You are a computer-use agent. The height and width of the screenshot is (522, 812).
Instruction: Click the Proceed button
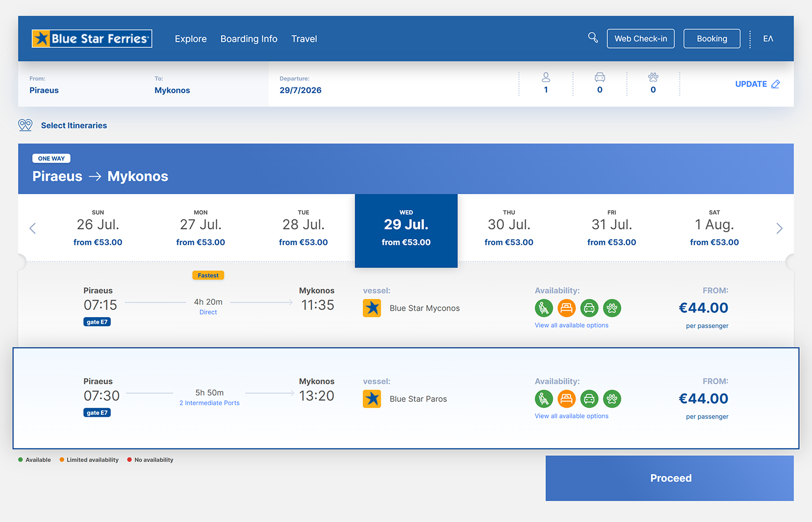[669, 478]
